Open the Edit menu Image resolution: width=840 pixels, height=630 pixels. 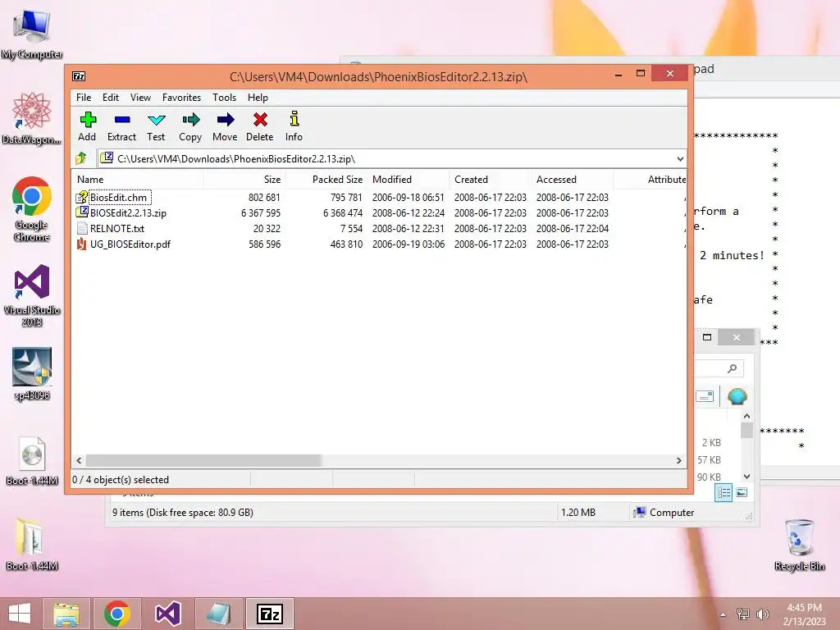coord(111,98)
